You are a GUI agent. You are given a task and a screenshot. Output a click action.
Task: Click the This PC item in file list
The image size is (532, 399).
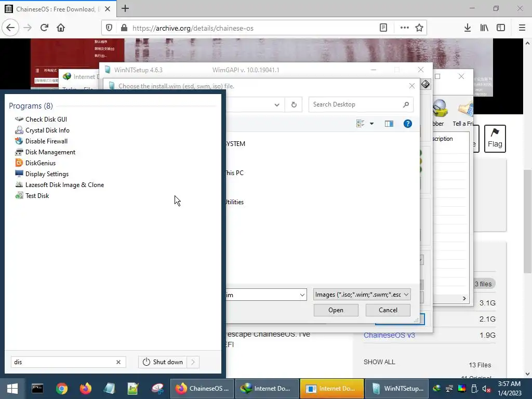pyautogui.click(x=235, y=173)
